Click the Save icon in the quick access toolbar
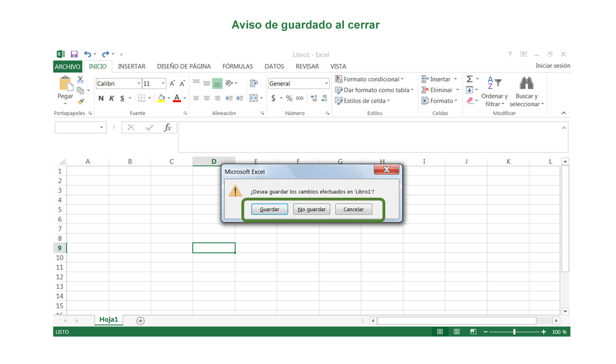Screen dimensions: 616x364 pyautogui.click(x=74, y=54)
